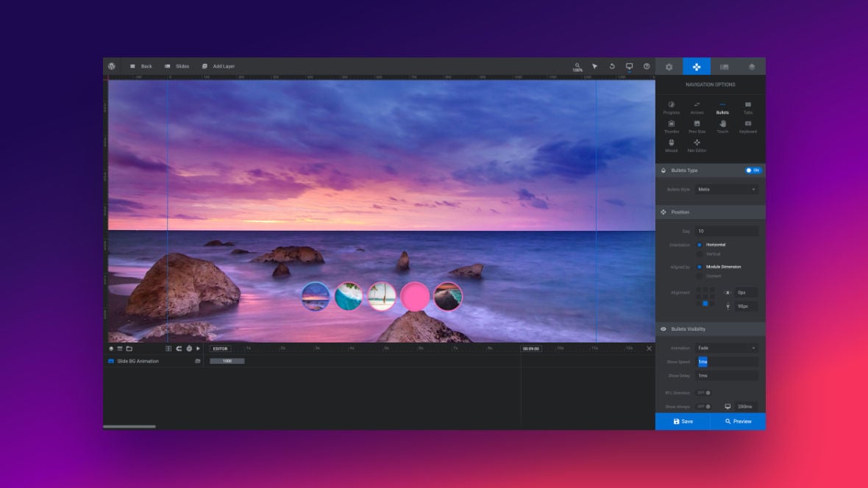Screen dimensions: 868x488
Task: Open the Animation Fade dropdown
Action: coord(726,348)
